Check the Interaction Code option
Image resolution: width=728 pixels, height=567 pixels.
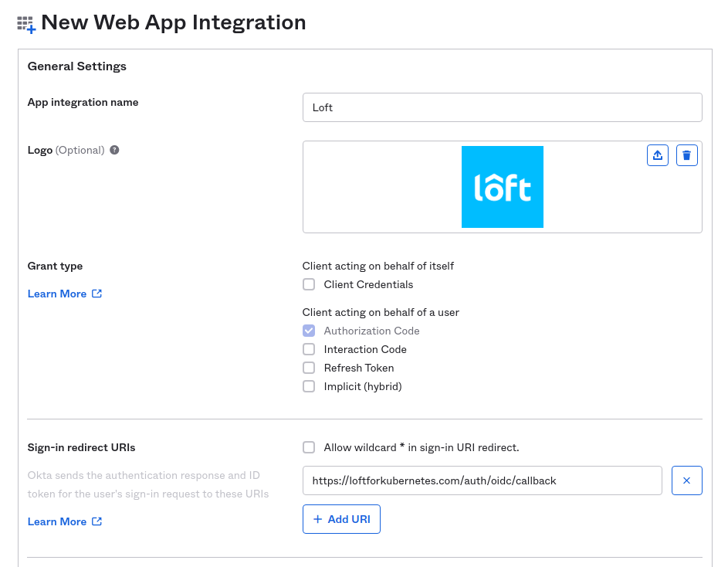point(309,349)
